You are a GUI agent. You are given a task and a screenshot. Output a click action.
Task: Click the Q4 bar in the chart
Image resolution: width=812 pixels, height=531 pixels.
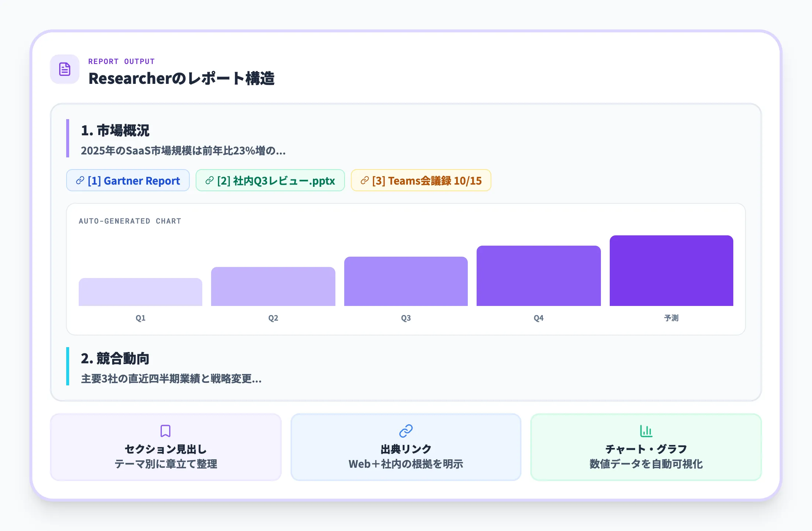tap(539, 276)
